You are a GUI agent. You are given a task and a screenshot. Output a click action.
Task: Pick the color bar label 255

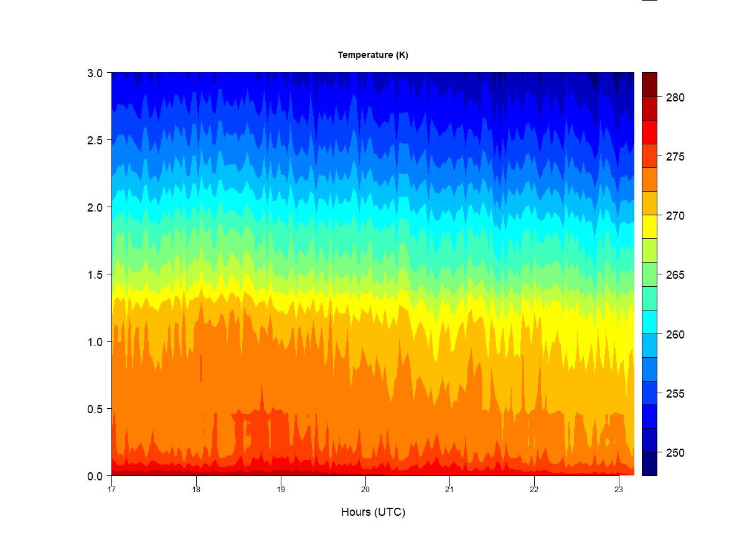click(x=675, y=394)
